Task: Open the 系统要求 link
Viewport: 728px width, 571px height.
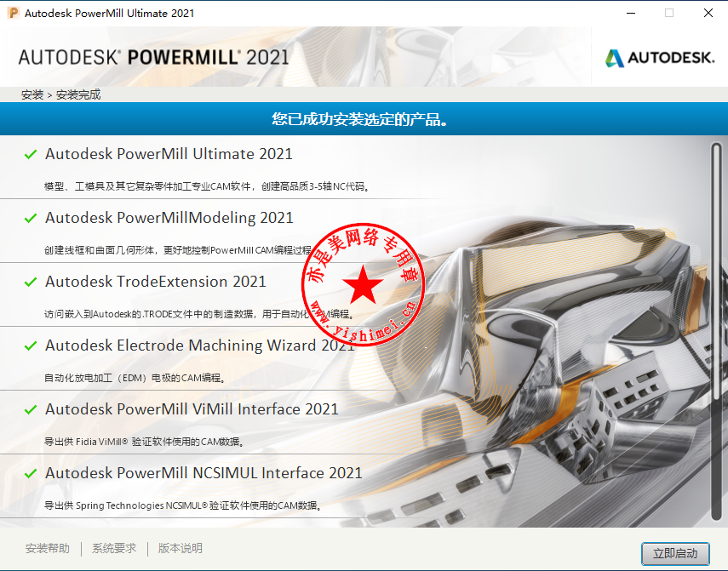Action: coord(114,548)
